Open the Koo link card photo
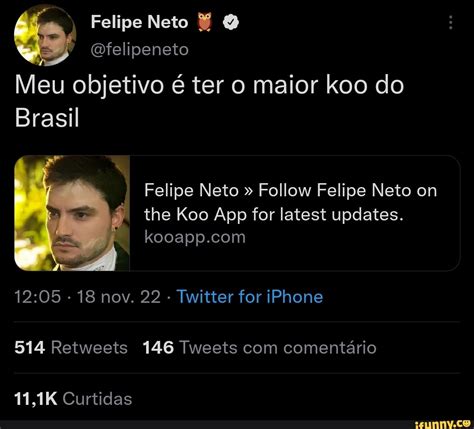The height and width of the screenshot is (429, 474). [72, 213]
